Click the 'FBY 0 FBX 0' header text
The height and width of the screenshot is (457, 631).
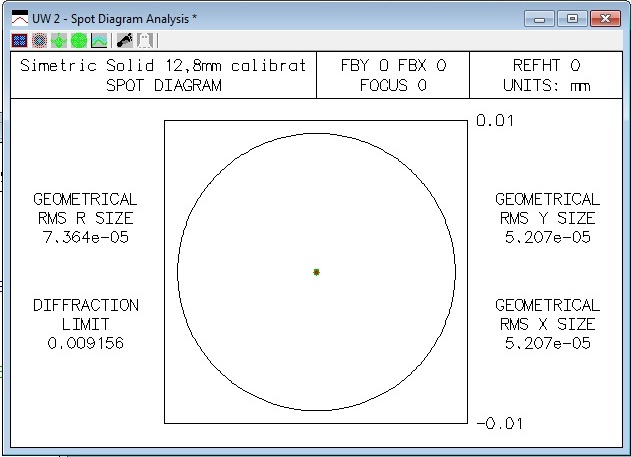(x=393, y=65)
